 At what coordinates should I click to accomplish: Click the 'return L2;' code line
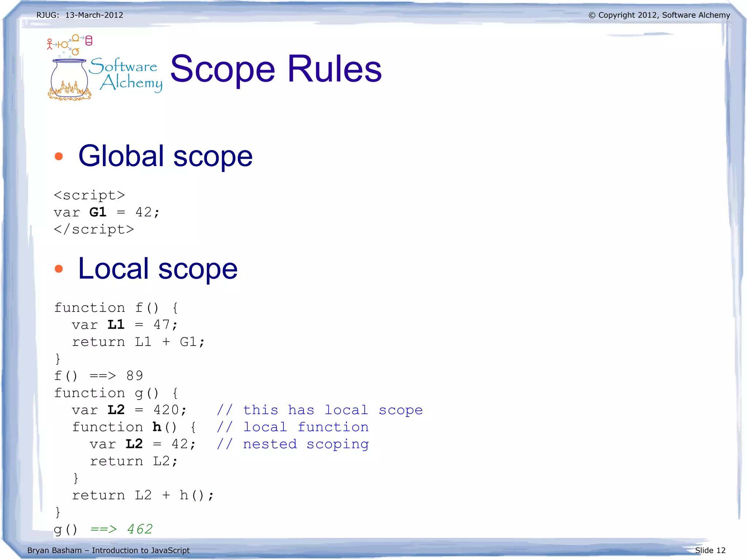pyautogui.click(x=134, y=461)
